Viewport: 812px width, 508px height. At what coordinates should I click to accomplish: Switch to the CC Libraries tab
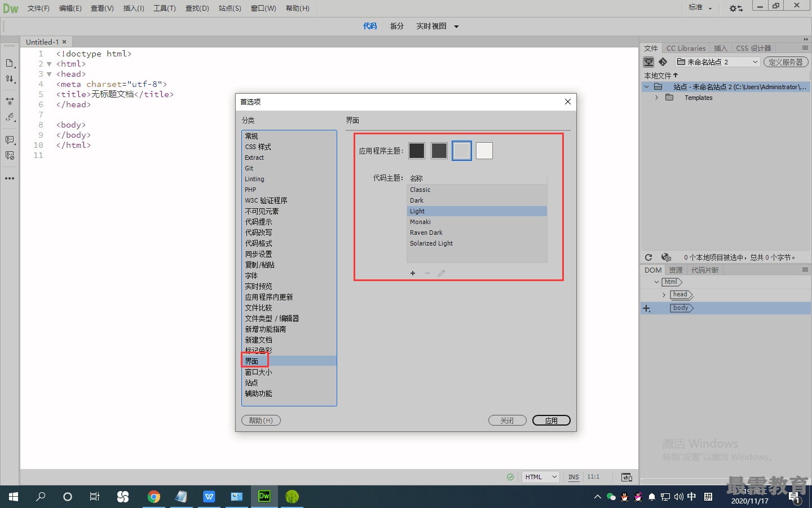(x=686, y=49)
